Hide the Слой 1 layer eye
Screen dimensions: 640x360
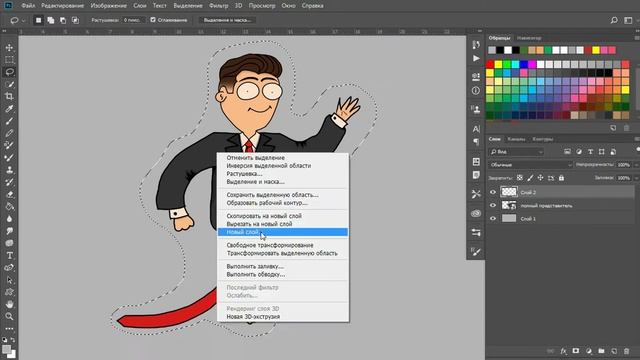[493, 218]
